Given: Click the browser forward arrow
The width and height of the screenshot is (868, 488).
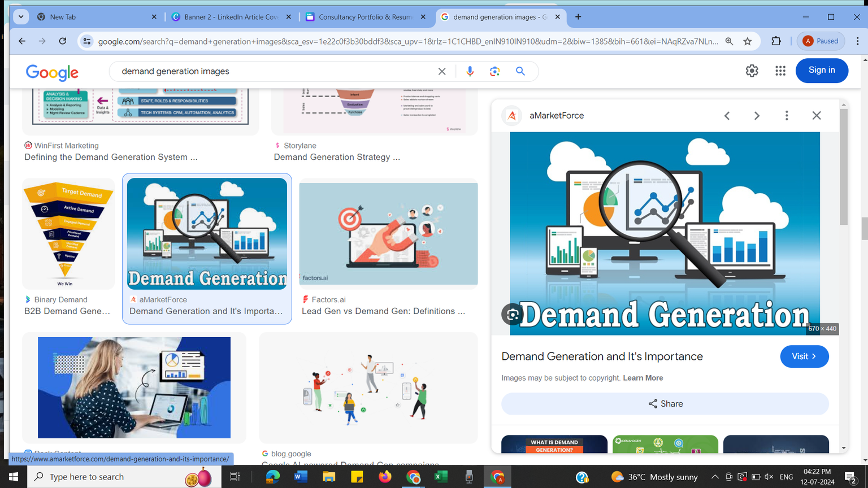Looking at the screenshot, I should pyautogui.click(x=42, y=41).
